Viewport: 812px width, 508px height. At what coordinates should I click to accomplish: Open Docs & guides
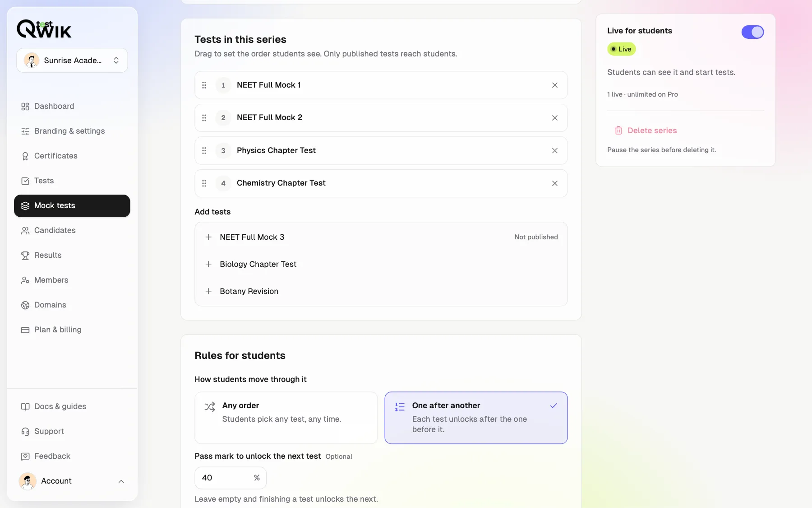72,407
